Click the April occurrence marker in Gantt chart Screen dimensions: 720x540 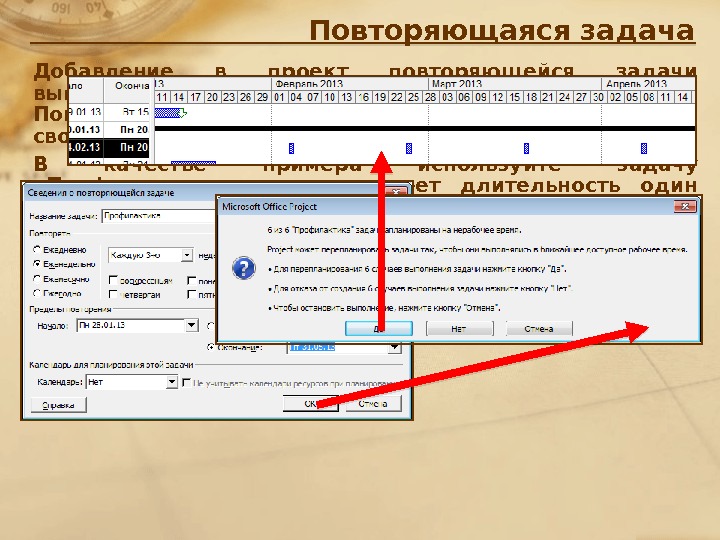point(644,148)
